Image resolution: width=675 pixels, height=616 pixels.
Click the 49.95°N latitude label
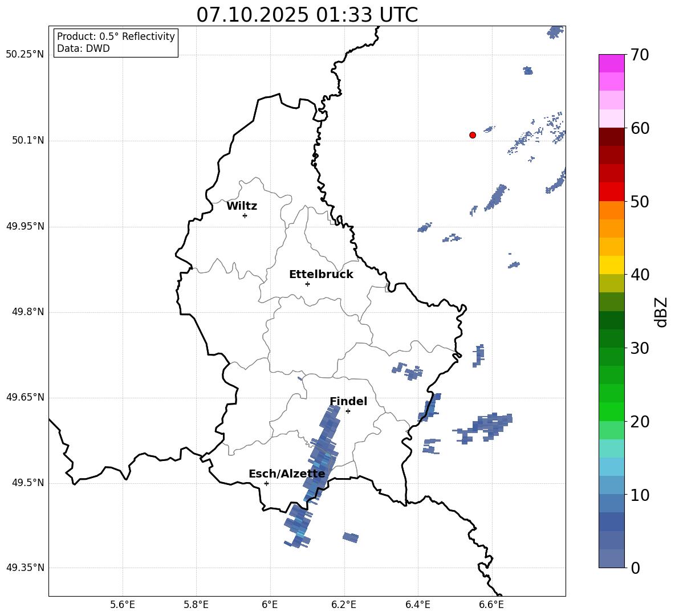(25, 226)
